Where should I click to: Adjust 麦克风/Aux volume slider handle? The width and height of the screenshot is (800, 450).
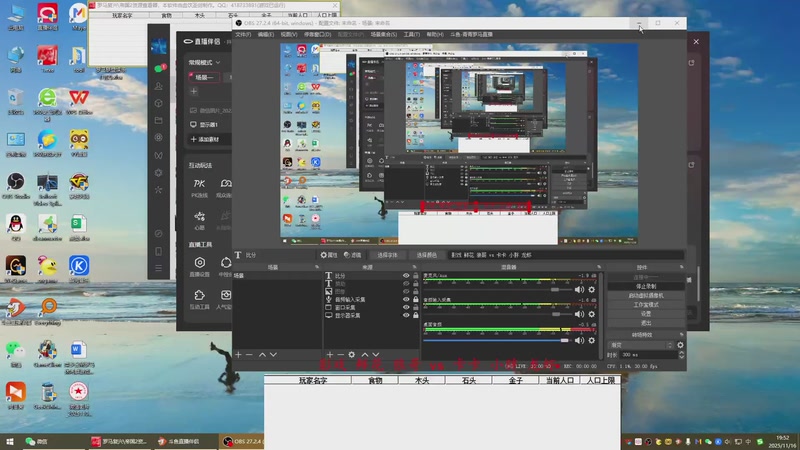555,289
